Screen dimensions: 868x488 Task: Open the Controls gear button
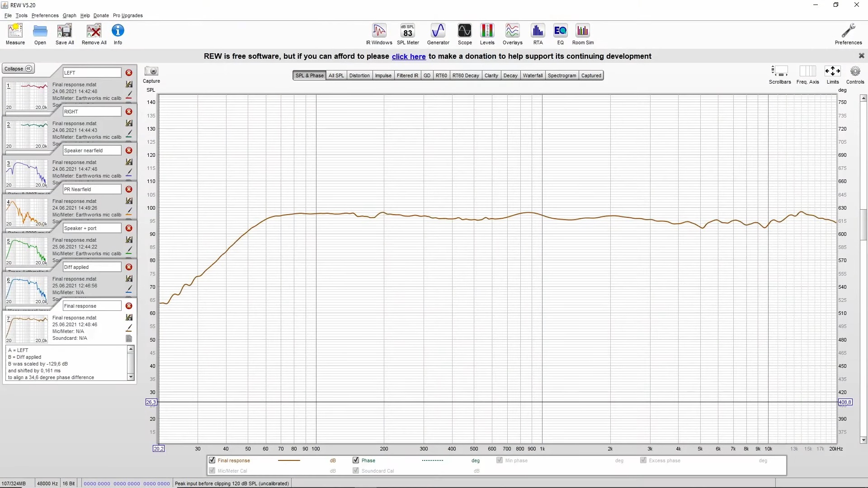click(855, 71)
